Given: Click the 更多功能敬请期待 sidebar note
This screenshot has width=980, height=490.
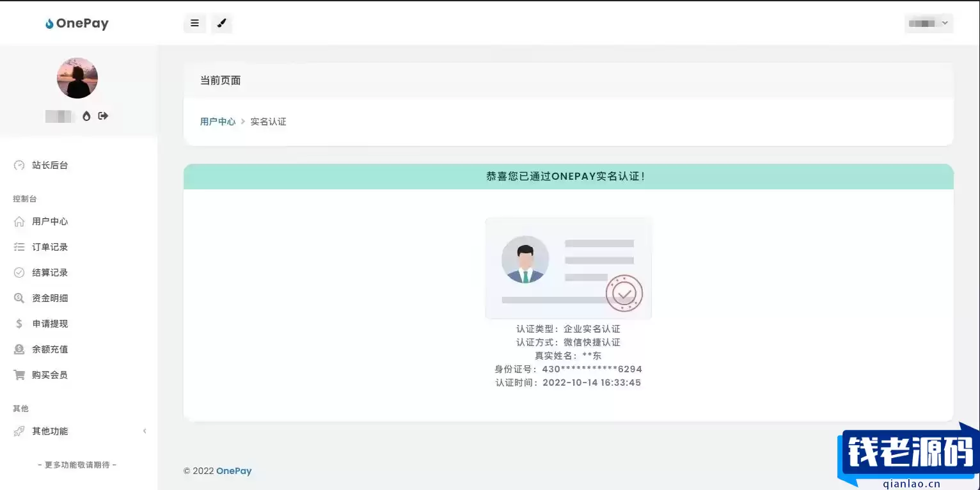Looking at the screenshot, I should [x=77, y=465].
